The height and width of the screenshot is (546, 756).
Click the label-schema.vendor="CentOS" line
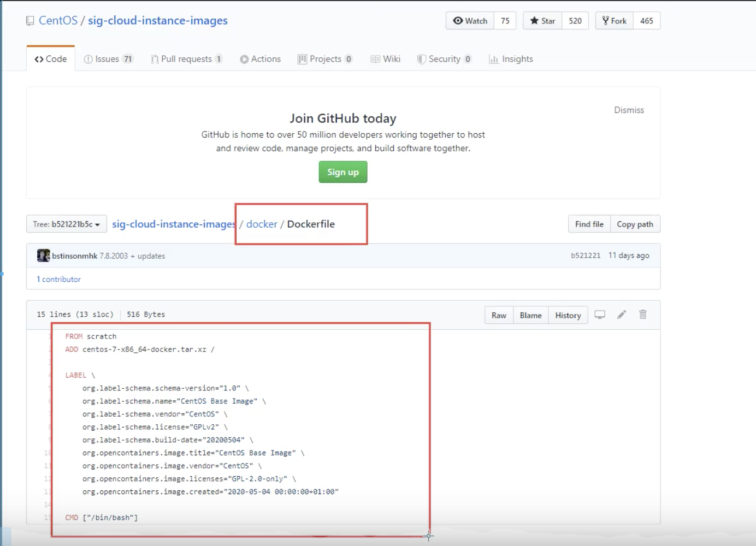pyautogui.click(x=155, y=414)
